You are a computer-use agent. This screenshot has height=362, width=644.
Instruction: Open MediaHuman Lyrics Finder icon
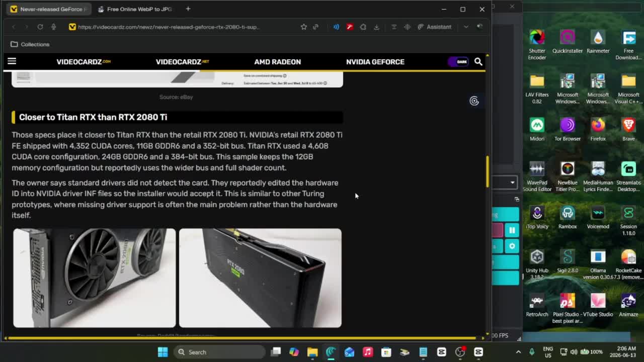(598, 177)
